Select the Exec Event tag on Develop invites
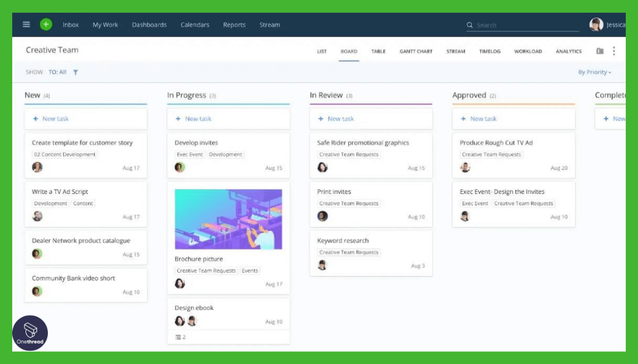 pos(189,154)
